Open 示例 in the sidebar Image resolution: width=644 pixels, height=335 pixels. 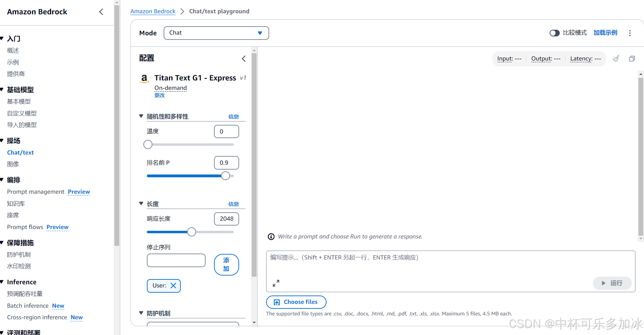(x=13, y=62)
